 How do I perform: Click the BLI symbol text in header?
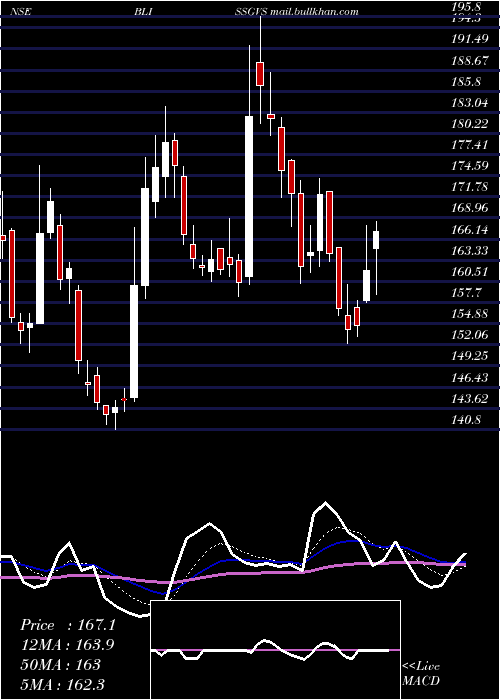coord(143,12)
